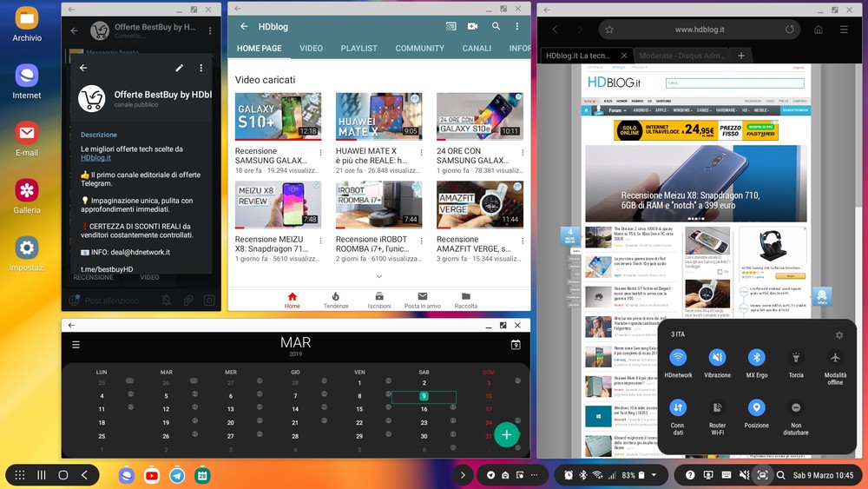Open options for Recensione MEIZU X8 video
The height and width of the screenshot is (489, 868).
tap(320, 241)
